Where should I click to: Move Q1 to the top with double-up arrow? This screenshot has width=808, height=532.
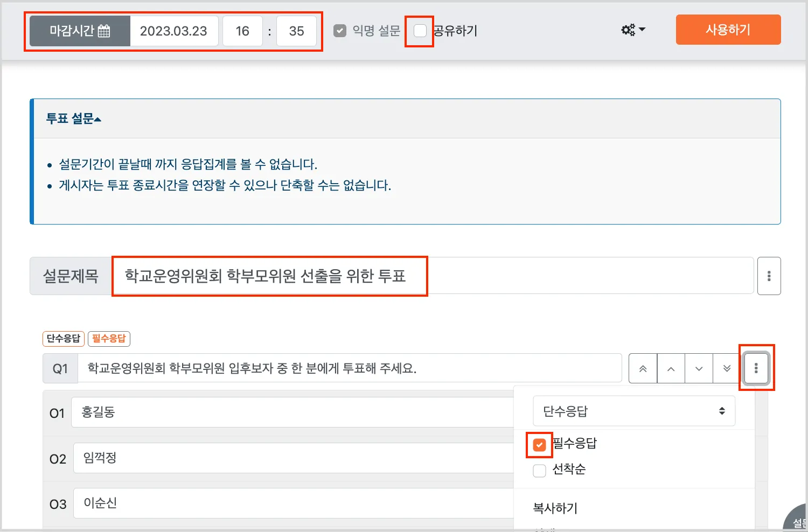point(643,369)
